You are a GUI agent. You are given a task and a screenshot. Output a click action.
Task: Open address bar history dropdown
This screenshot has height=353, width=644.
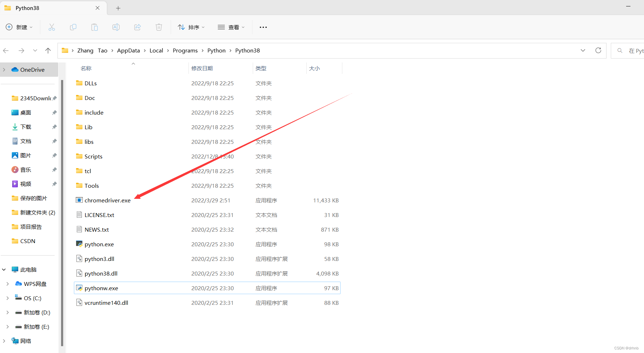coord(583,50)
